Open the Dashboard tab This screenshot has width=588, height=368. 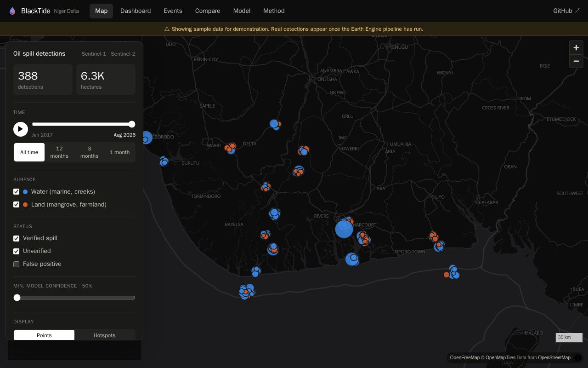136,11
